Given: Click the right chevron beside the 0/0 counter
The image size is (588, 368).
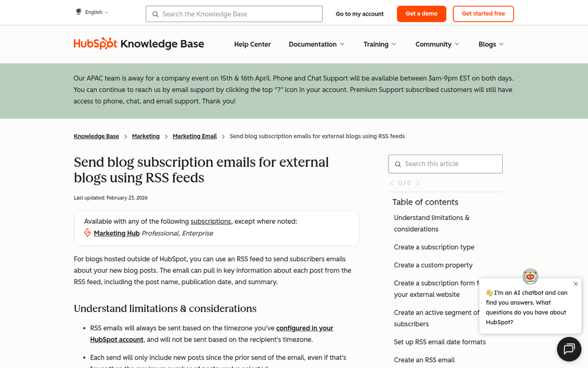Looking at the screenshot, I should pos(417,183).
